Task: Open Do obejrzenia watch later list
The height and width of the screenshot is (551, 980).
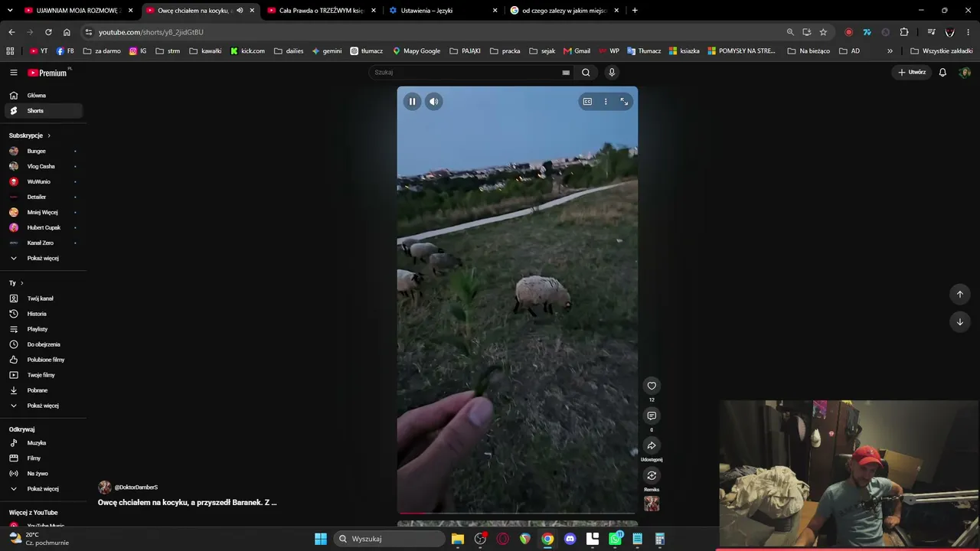Action: click(x=44, y=344)
